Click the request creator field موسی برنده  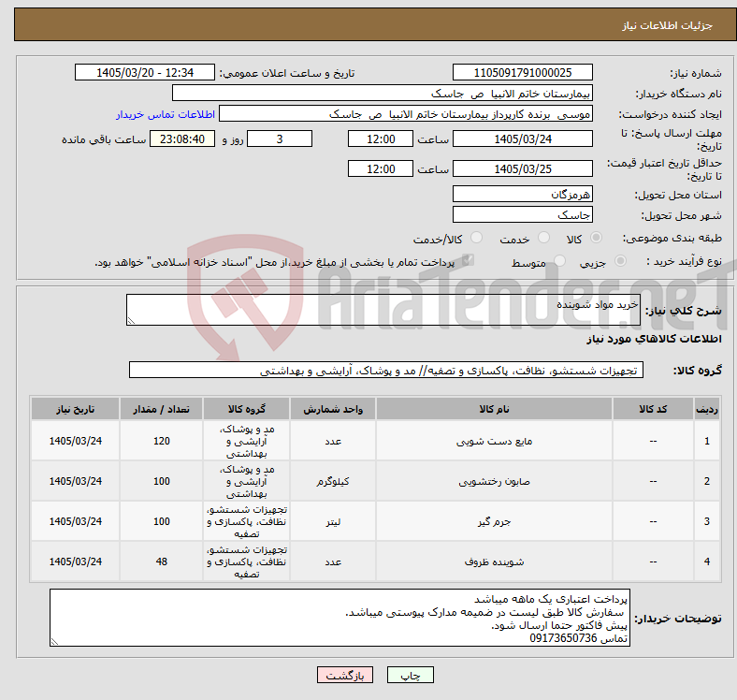click(x=406, y=114)
